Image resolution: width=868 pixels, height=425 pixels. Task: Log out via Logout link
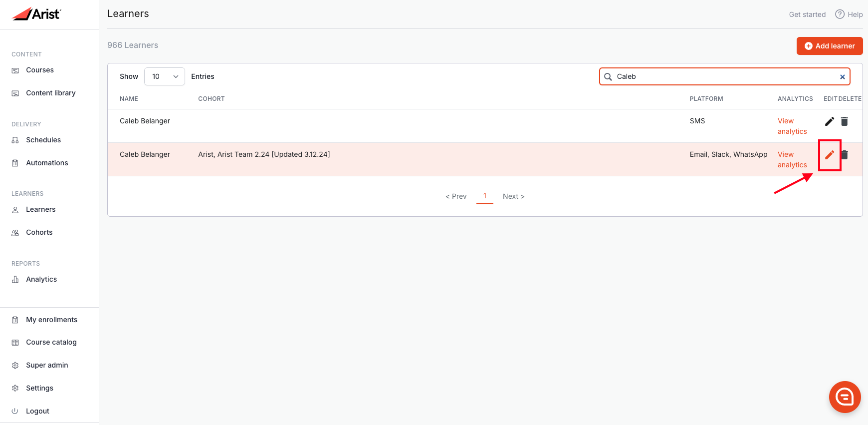click(x=38, y=411)
